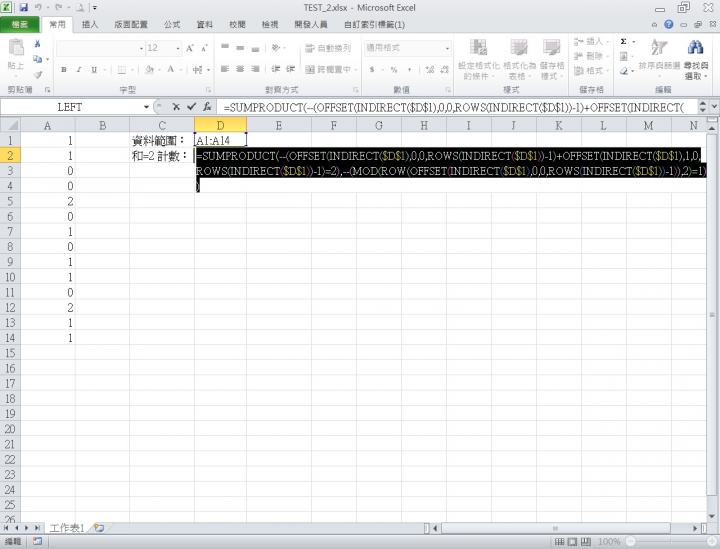Image resolution: width=720 pixels, height=549 pixels.
Task: Click the insert new worksheet icon
Action: [99, 528]
